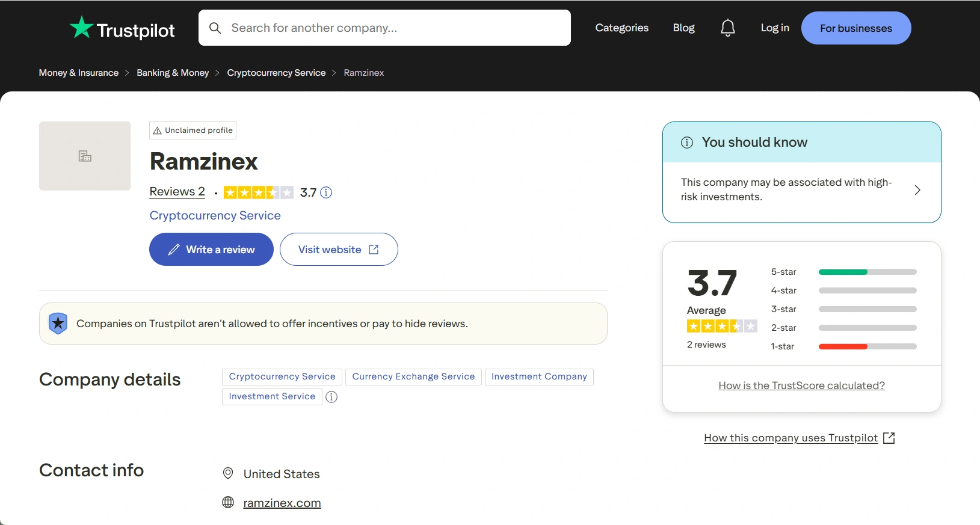Click the header star rating image
Image resolution: width=980 pixels, height=525 pixels.
pos(258,192)
